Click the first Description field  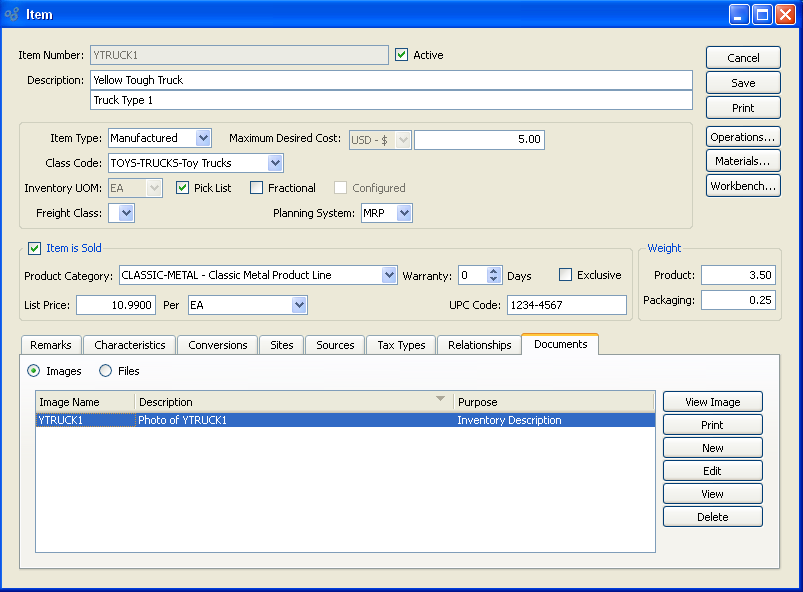391,80
